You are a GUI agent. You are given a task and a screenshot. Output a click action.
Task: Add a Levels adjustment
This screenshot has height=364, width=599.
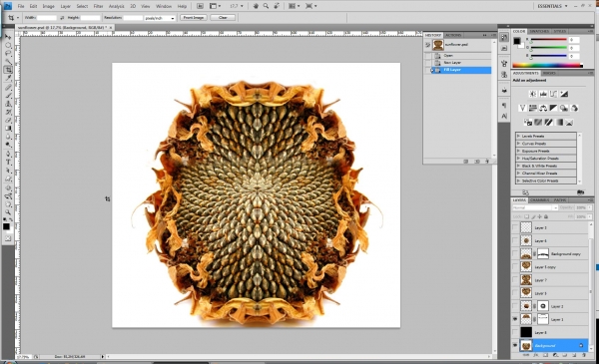pyautogui.click(x=543, y=94)
